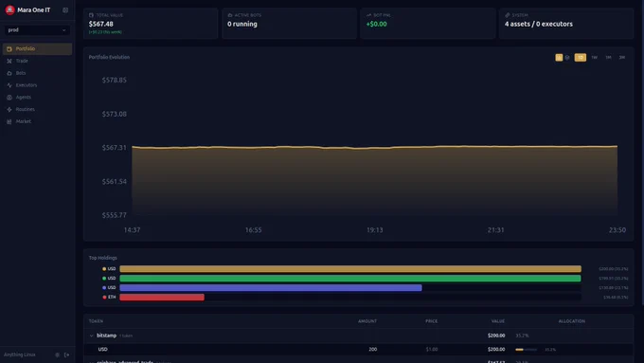
Task: Click the Portfolio wallet icon
Action: click(9, 49)
